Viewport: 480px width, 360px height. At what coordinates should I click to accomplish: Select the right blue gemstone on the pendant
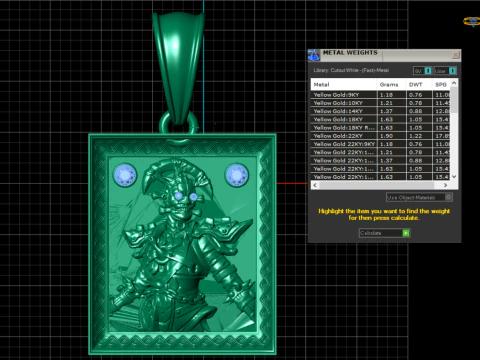click(x=237, y=175)
